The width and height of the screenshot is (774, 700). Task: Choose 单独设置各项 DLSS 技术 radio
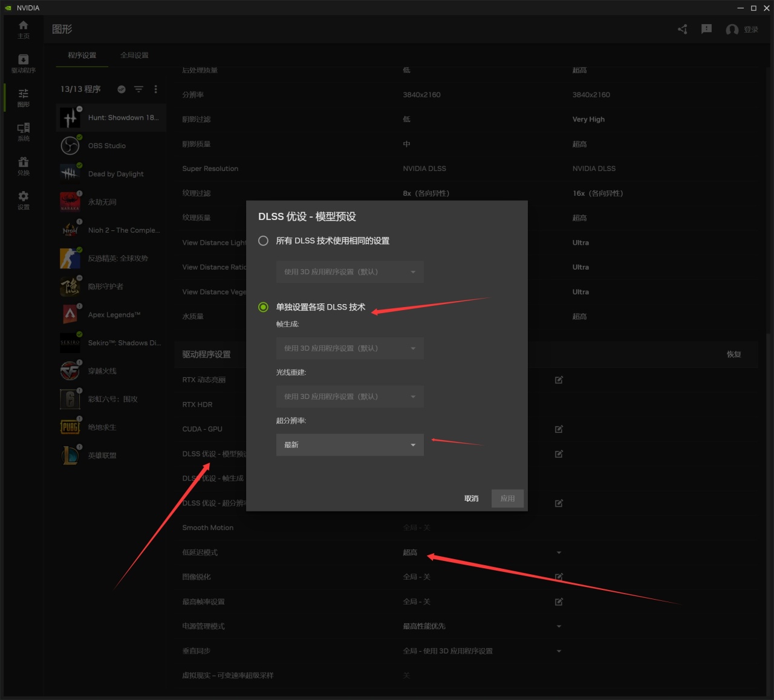click(x=263, y=307)
